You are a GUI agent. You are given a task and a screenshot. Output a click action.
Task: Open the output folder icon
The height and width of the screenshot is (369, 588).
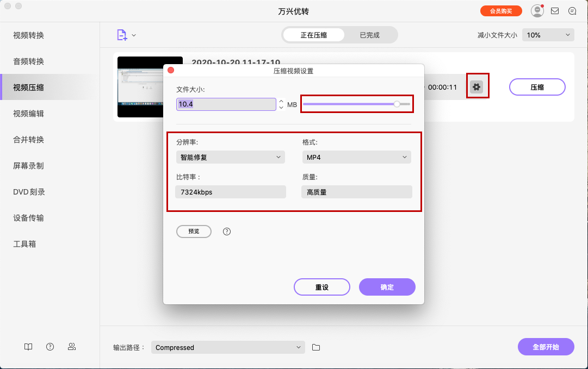click(316, 347)
